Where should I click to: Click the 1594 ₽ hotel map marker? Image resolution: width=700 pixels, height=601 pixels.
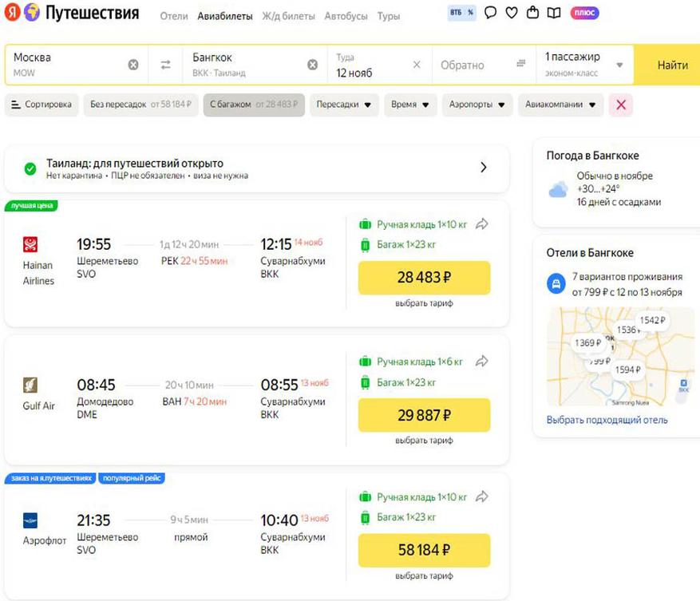click(627, 370)
